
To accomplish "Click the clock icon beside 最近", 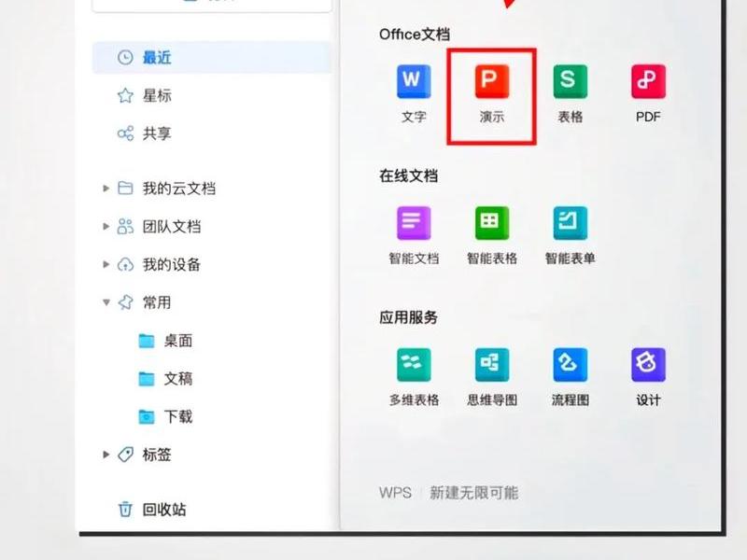I will click(125, 58).
